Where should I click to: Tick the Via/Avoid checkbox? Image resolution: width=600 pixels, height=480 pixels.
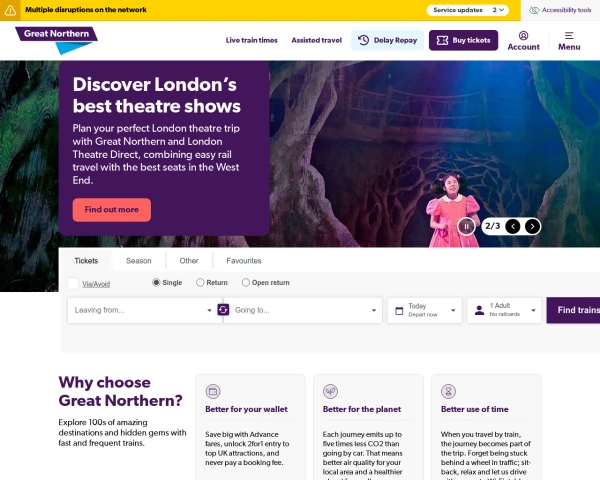click(x=73, y=284)
